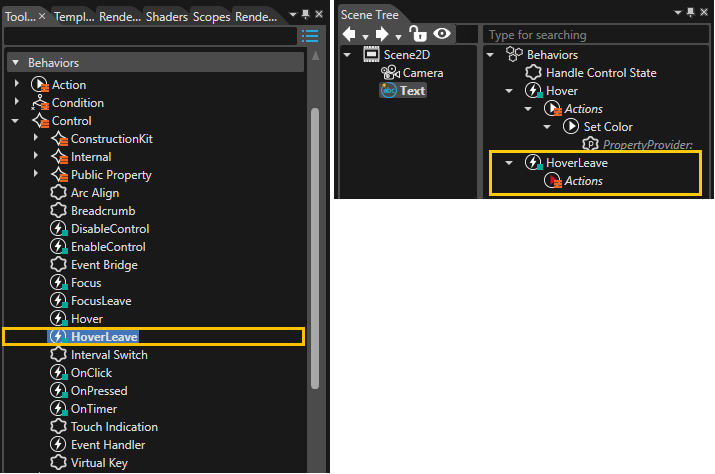Screen dimensions: 715x474
Task: Click the Event Handler icon
Action: coord(58,444)
